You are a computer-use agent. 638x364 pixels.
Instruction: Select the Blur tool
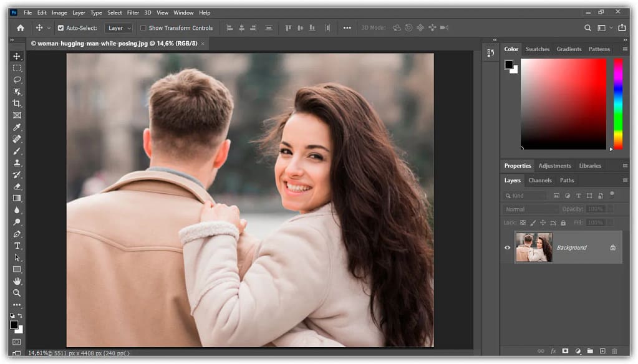click(x=17, y=210)
